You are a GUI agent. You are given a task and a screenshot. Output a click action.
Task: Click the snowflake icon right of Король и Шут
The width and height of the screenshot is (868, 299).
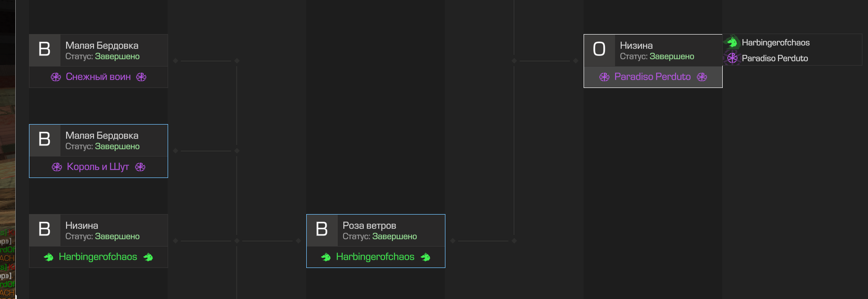140,167
